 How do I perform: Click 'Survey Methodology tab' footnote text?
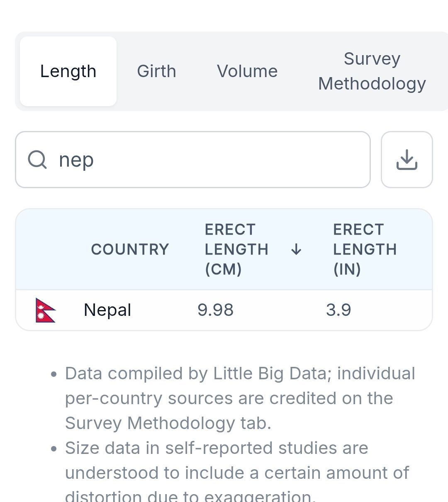coord(168,423)
